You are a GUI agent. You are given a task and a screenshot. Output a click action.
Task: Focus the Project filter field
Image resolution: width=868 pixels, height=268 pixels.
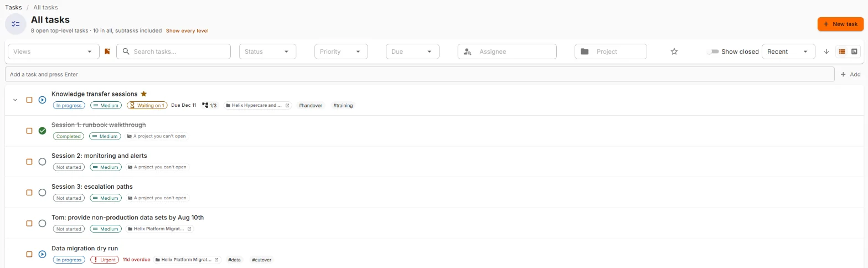pos(611,51)
